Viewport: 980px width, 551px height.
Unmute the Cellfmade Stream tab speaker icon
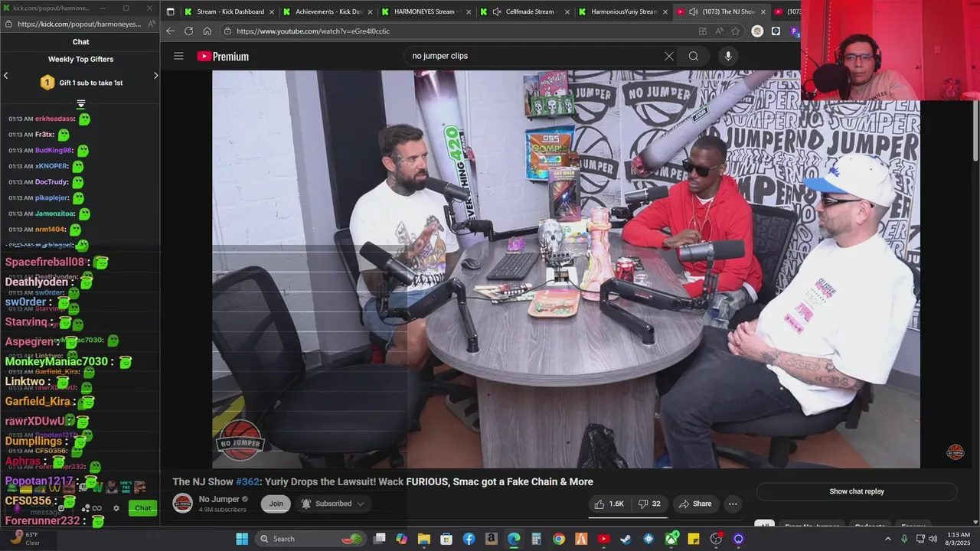click(497, 11)
